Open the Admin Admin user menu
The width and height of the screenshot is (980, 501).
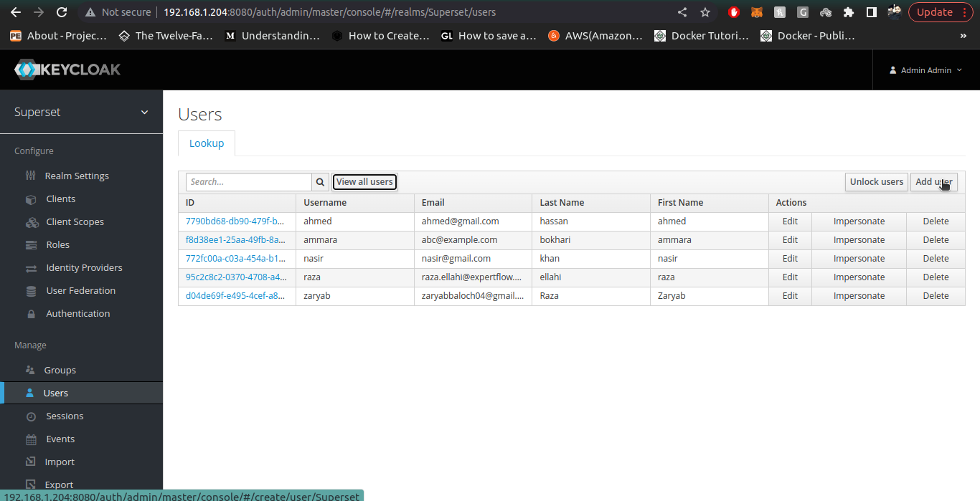pyautogui.click(x=925, y=70)
